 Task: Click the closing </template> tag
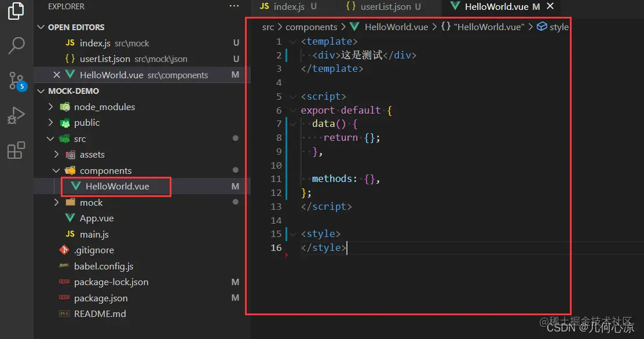click(x=332, y=68)
